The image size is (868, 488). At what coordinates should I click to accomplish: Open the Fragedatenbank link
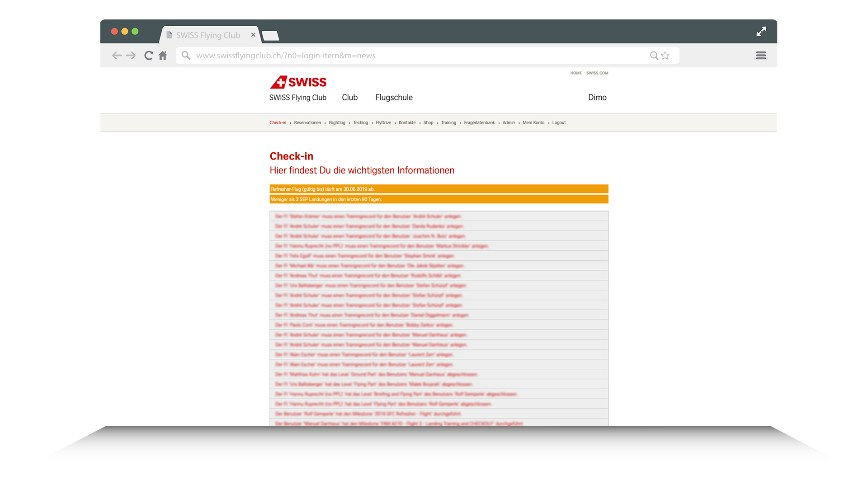[479, 123]
